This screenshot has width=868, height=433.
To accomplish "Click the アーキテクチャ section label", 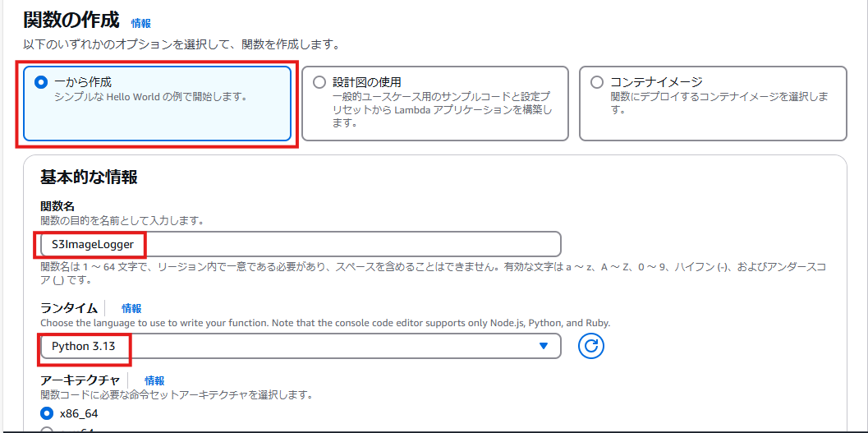I will click(x=80, y=380).
